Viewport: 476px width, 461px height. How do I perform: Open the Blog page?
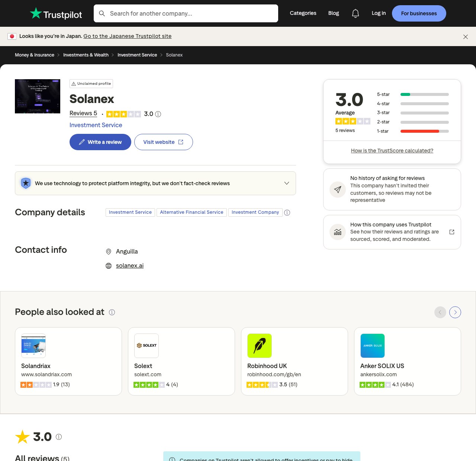[334, 13]
